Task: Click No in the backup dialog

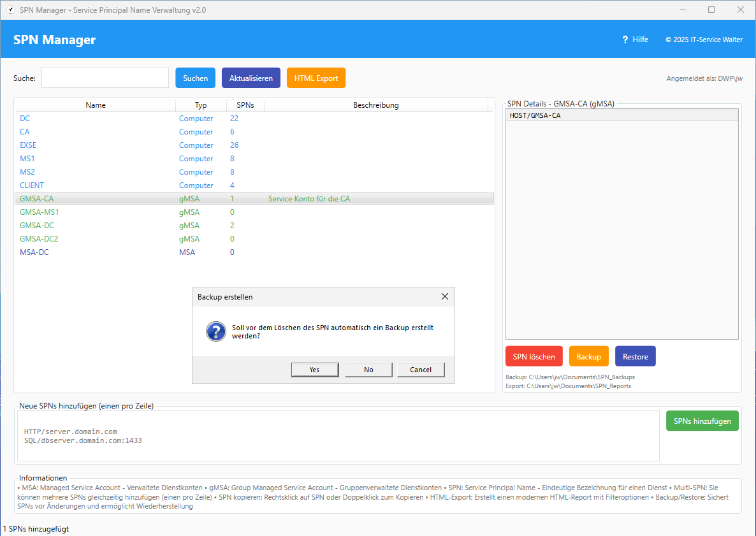Action: tap(368, 370)
